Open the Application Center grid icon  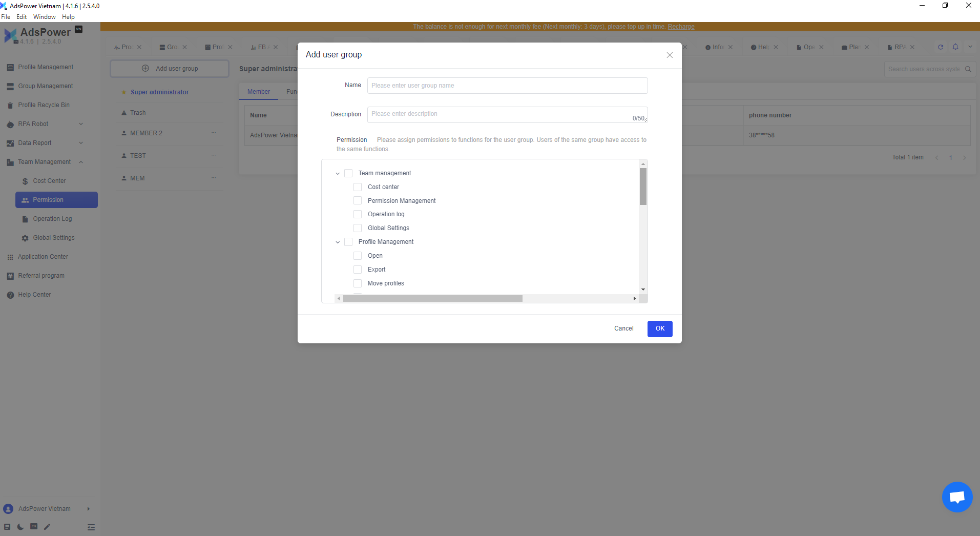point(10,257)
